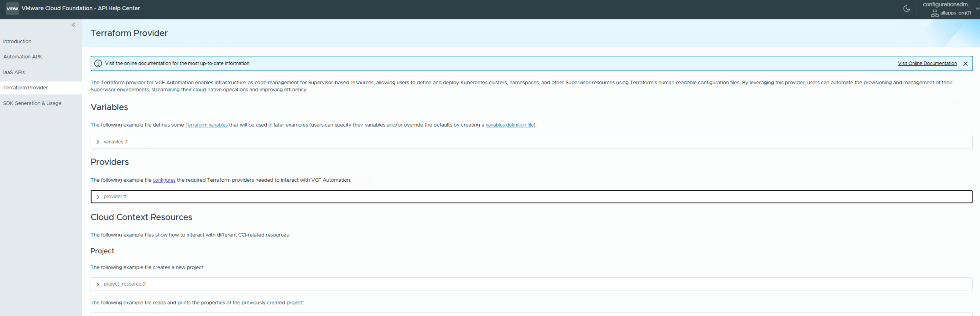The height and width of the screenshot is (316, 980).
Task: Toggle dark mode with the moon icon
Action: point(907,8)
